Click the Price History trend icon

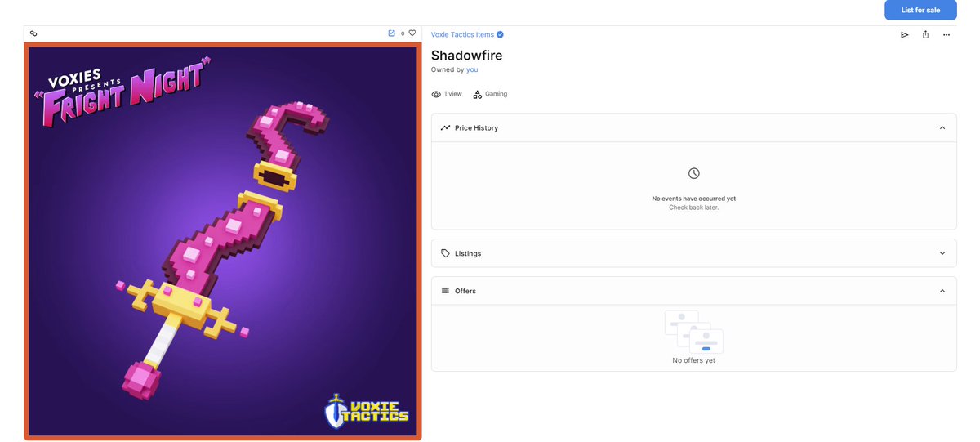tap(445, 127)
